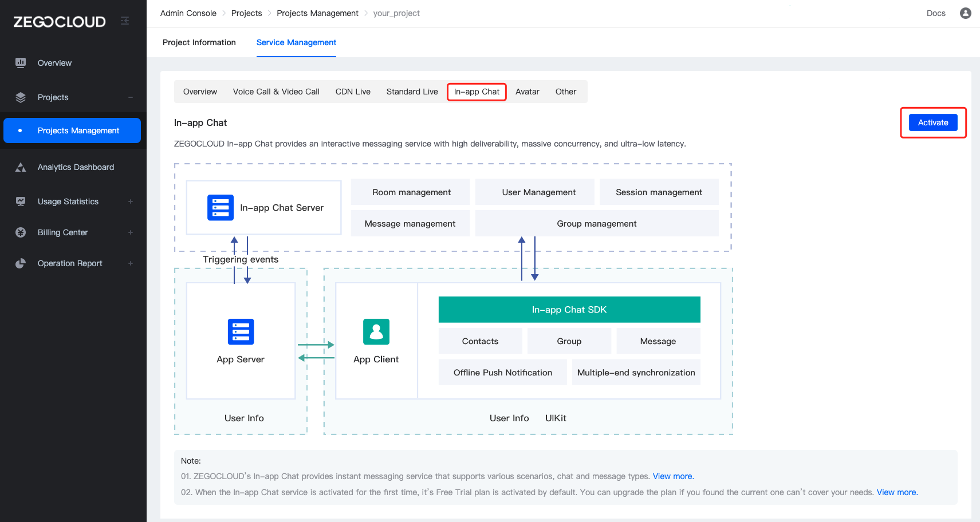Click View more link in note 01
This screenshot has width=980, height=522.
[673, 476]
